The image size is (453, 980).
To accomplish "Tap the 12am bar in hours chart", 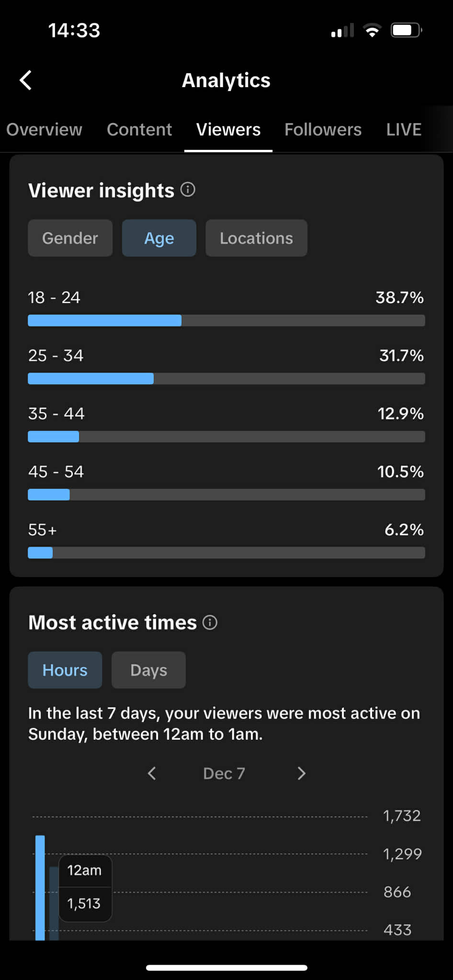I will (40, 888).
